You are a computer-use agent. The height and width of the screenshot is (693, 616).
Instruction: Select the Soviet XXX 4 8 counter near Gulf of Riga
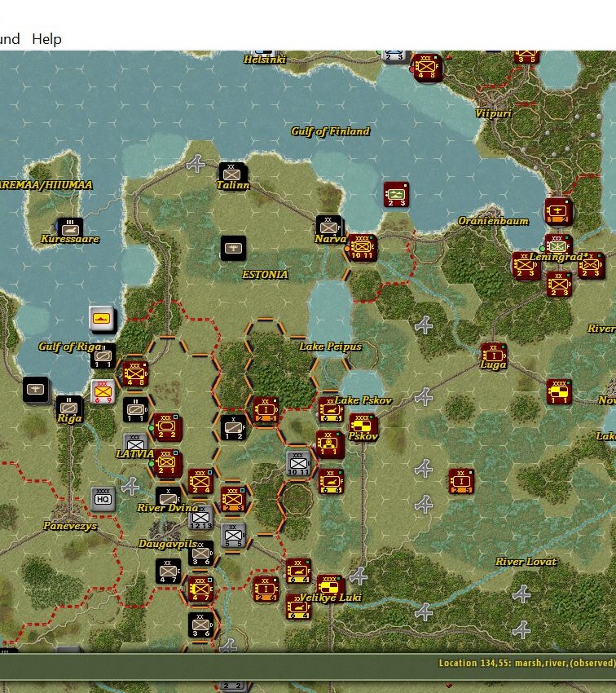tap(135, 374)
